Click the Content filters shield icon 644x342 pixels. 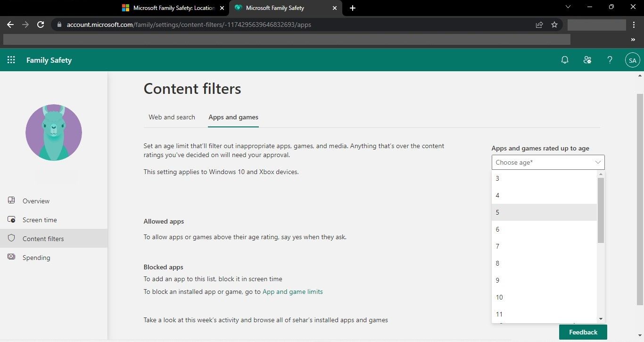coord(12,238)
